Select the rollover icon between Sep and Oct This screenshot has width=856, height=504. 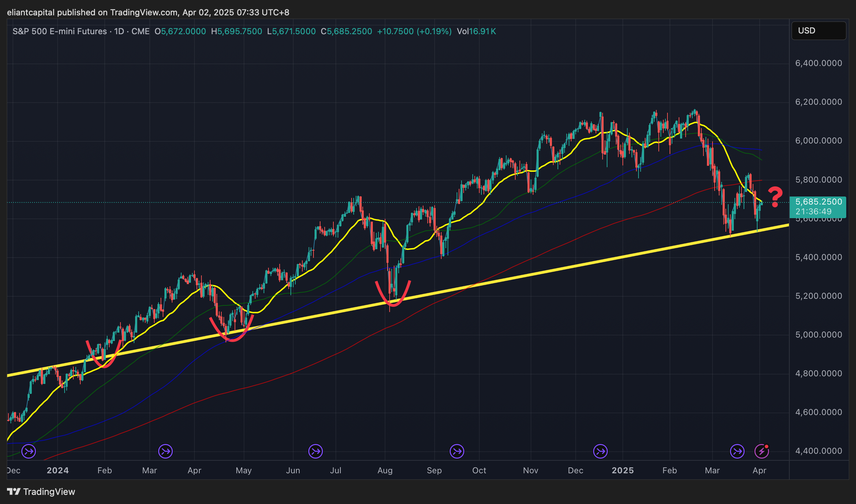[x=457, y=451]
